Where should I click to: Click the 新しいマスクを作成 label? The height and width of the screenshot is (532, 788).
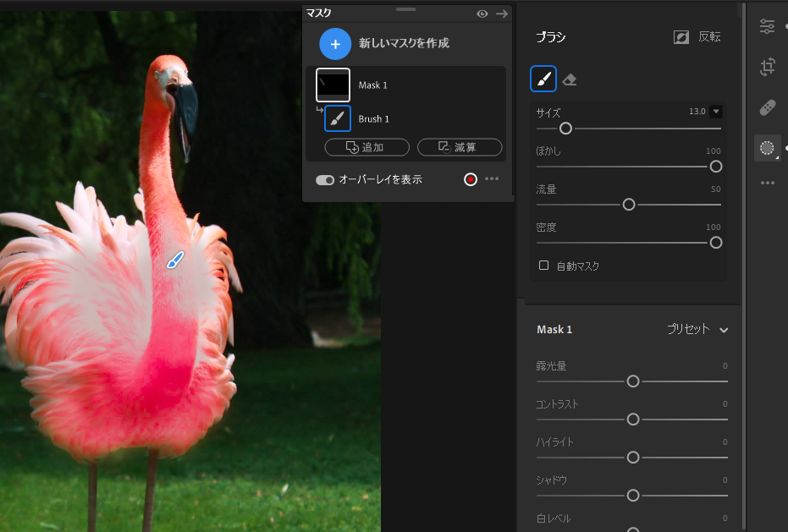click(x=404, y=43)
